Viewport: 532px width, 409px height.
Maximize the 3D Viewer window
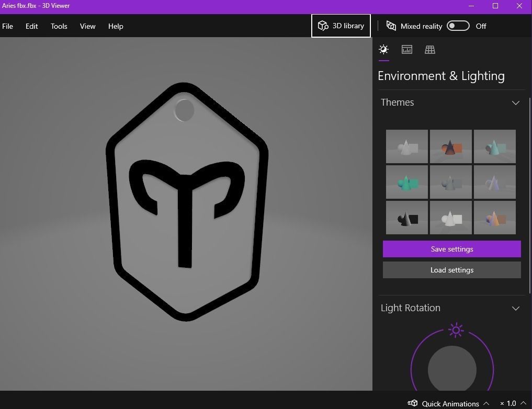pyautogui.click(x=495, y=6)
